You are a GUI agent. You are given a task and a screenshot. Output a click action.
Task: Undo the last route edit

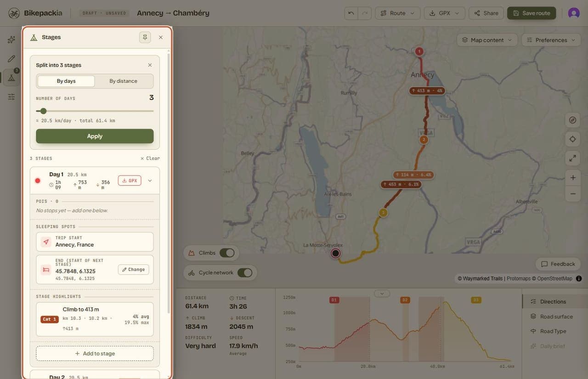pyautogui.click(x=351, y=13)
